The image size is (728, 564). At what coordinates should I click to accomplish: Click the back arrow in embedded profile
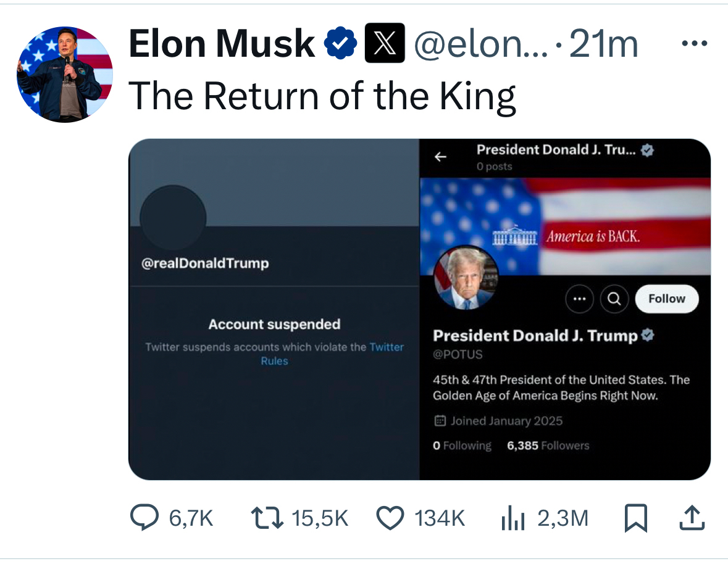(440, 157)
